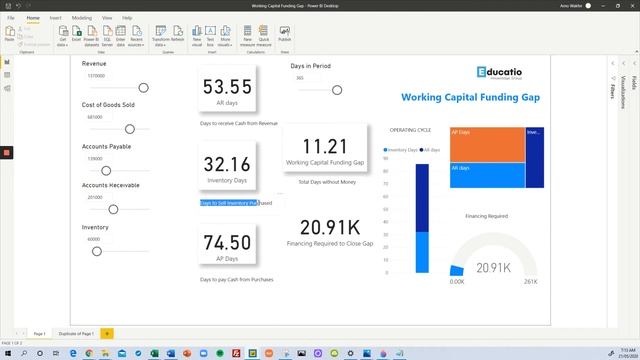Switch to the Modeling ribbon tab
The height and width of the screenshot is (360, 640).
click(x=82, y=18)
